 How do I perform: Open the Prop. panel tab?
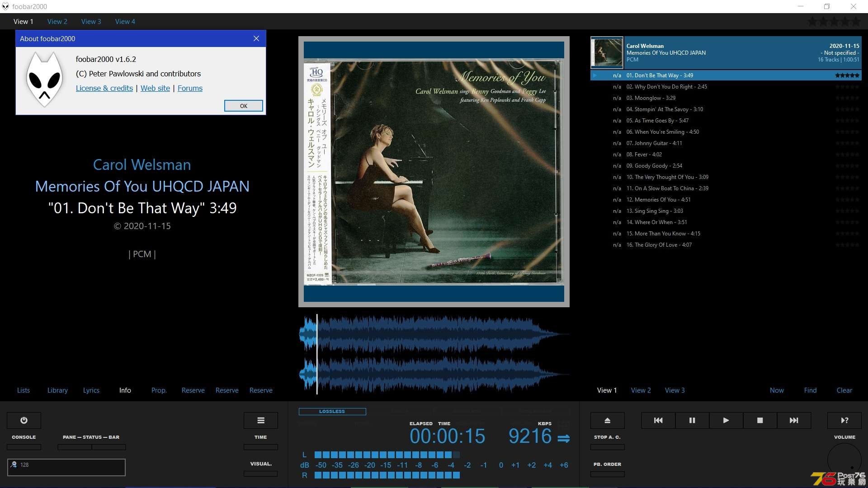pos(159,390)
